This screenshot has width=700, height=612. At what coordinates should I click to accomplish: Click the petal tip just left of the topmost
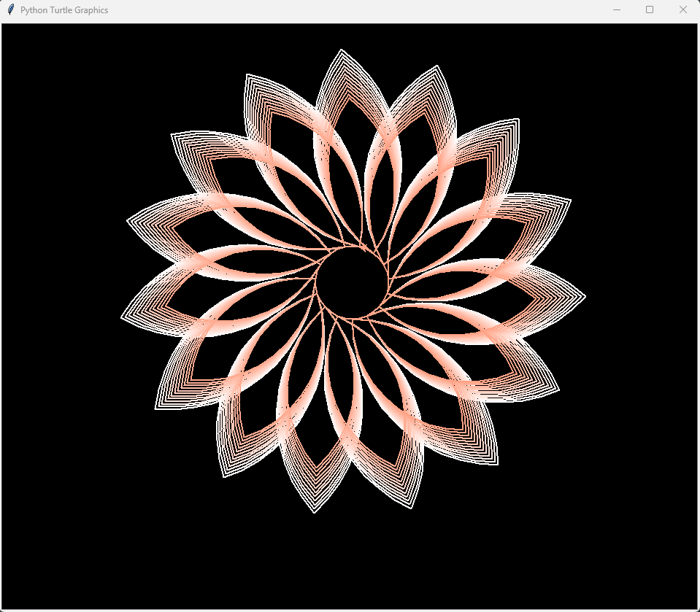tap(247, 76)
